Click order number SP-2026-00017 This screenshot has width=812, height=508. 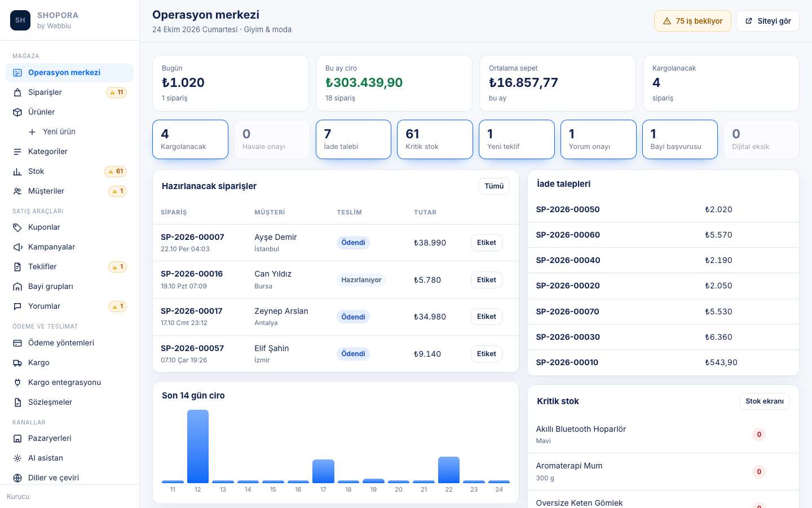click(192, 311)
